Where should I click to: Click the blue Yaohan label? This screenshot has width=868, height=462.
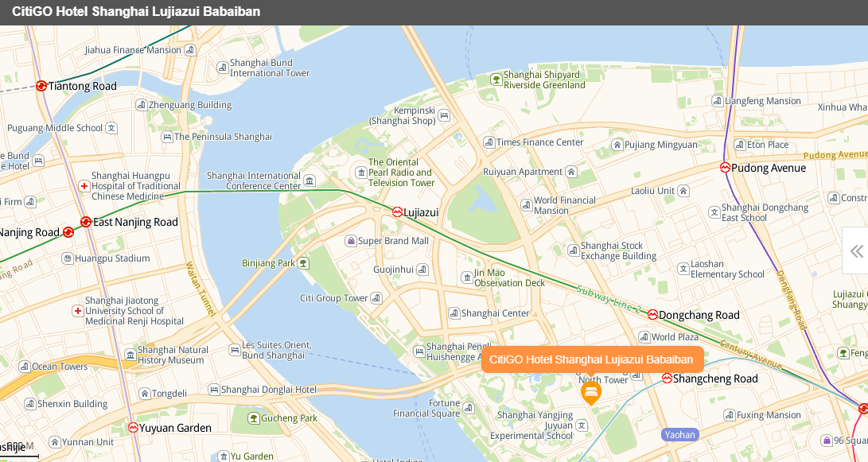tap(679, 435)
